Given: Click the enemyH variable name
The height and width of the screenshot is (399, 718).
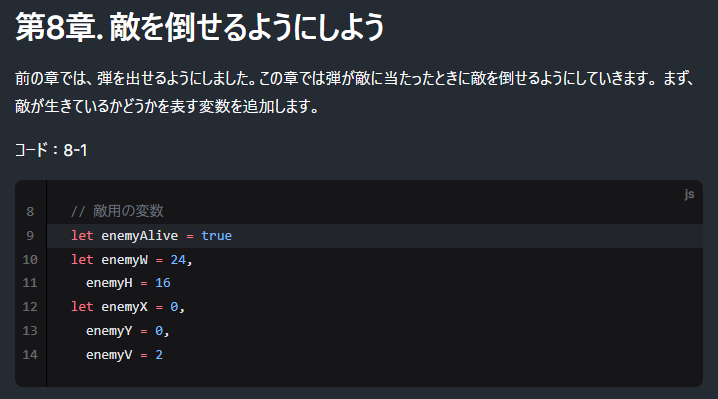Looking at the screenshot, I should (x=109, y=283).
